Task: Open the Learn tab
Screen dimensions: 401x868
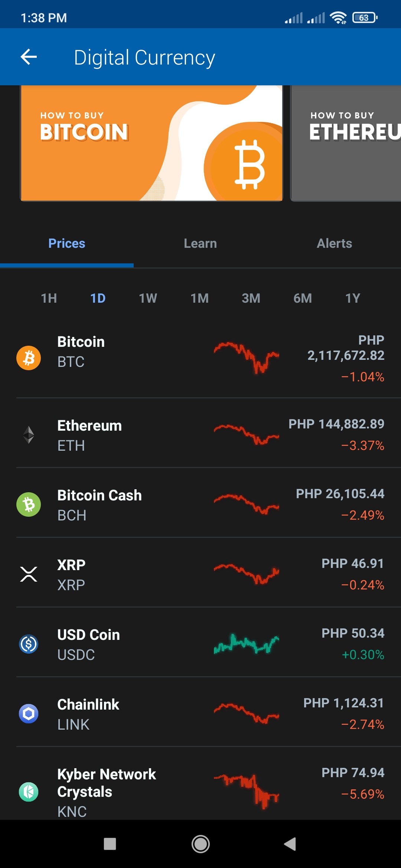Action: (x=200, y=243)
